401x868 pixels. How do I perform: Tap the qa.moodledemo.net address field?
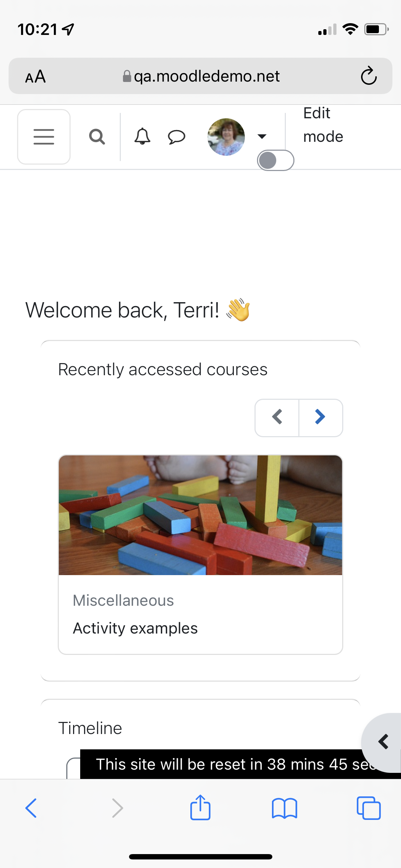[201, 76]
